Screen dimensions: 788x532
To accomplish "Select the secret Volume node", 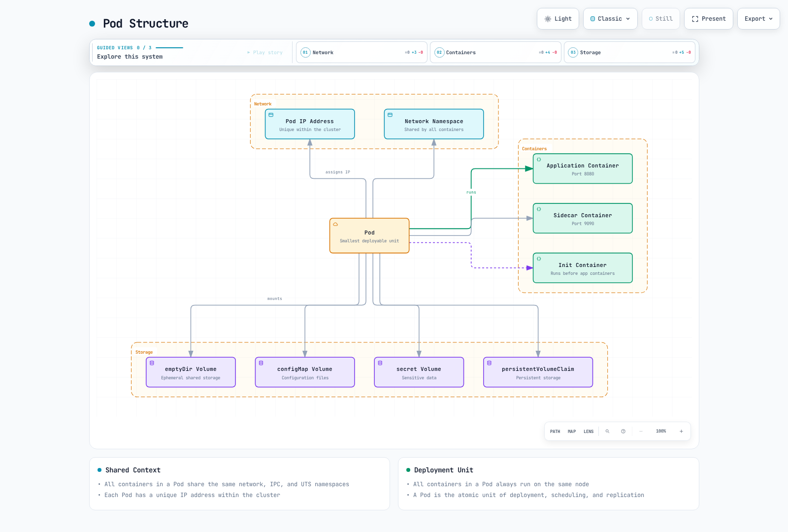I will tap(419, 372).
